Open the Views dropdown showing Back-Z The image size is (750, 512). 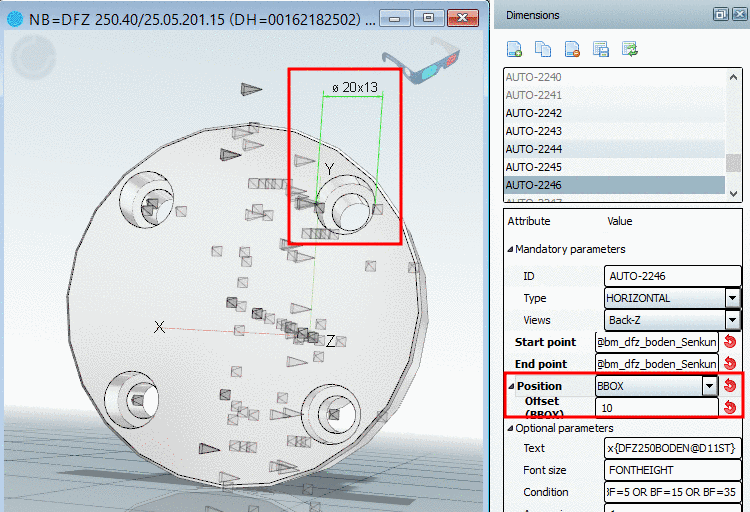click(x=732, y=320)
